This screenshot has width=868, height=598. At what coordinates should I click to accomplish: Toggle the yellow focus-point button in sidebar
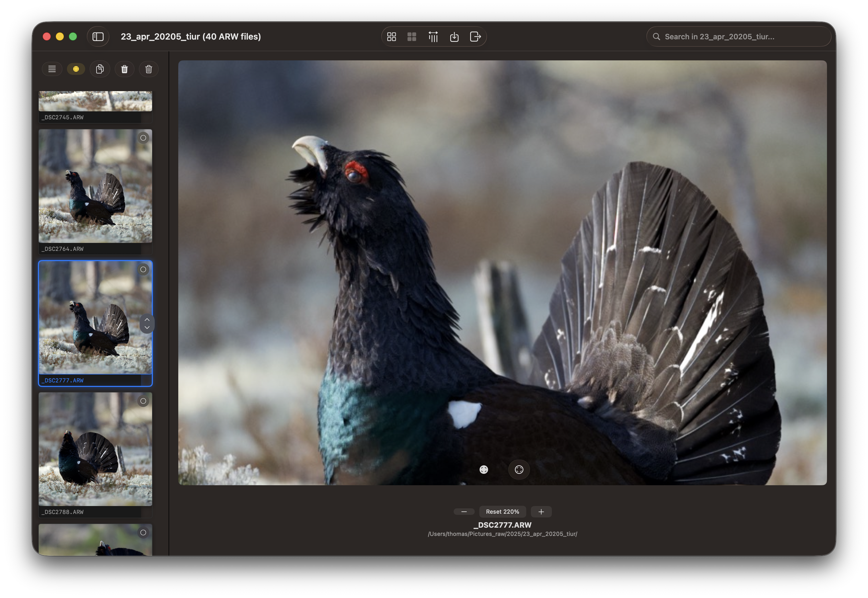click(x=76, y=69)
